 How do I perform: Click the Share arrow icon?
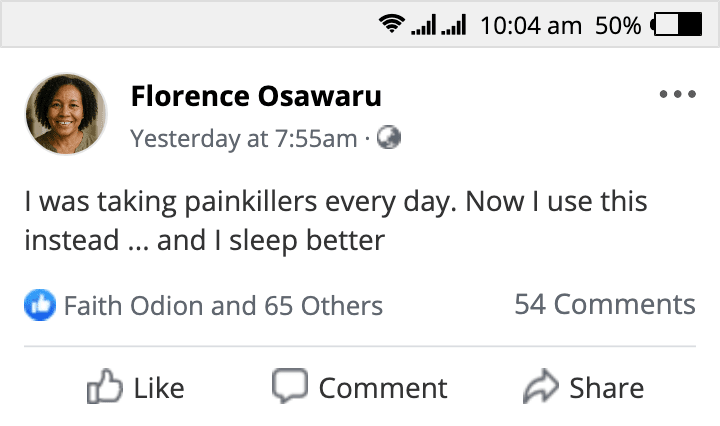541,386
